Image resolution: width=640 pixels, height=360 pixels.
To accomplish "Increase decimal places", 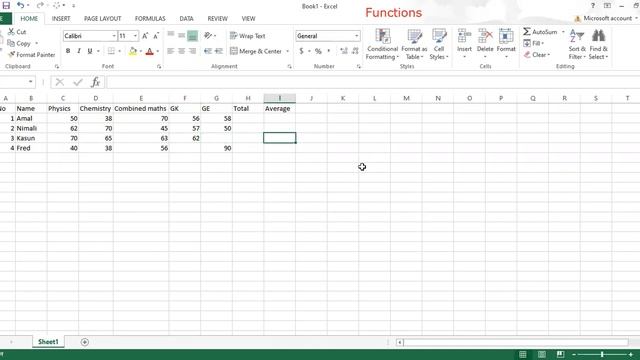I will coord(344,51).
